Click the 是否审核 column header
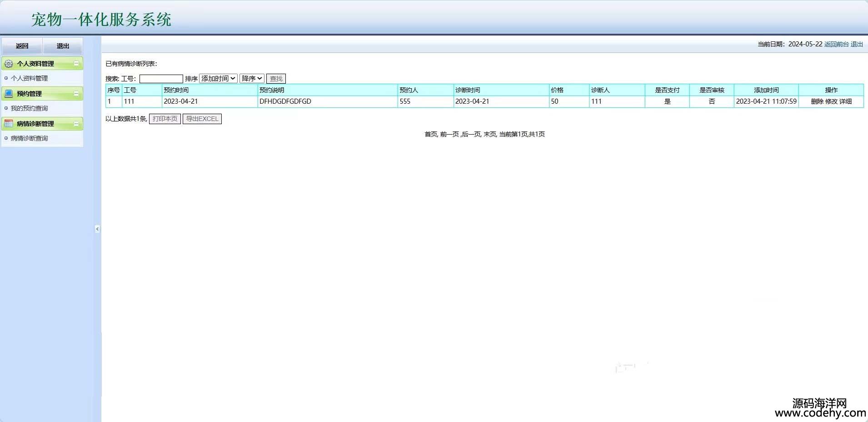The height and width of the screenshot is (422, 868). 712,90
